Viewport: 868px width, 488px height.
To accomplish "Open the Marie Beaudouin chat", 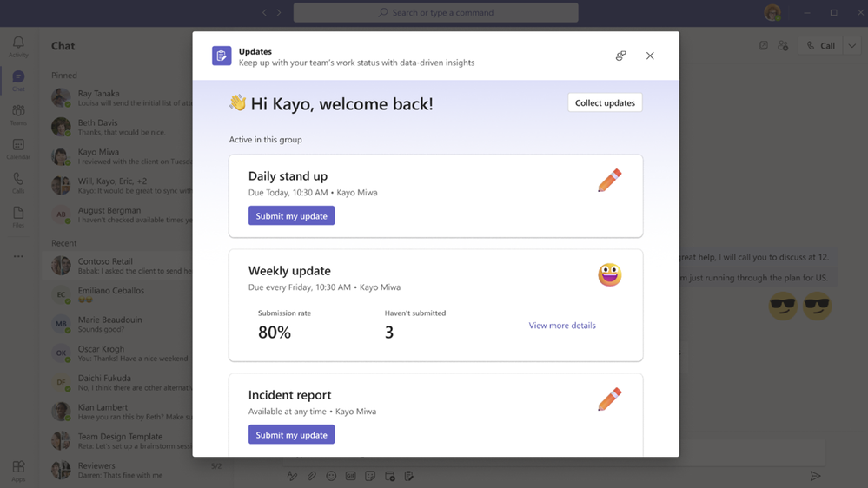I will 121,324.
